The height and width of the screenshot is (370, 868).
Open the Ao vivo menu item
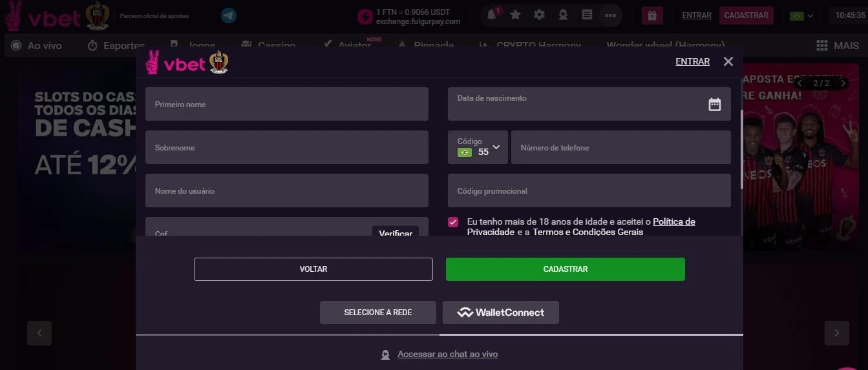click(x=36, y=46)
